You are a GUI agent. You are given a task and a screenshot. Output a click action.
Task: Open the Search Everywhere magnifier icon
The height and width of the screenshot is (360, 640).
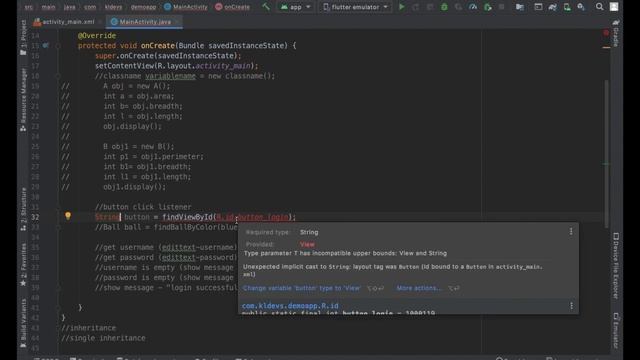(x=599, y=7)
